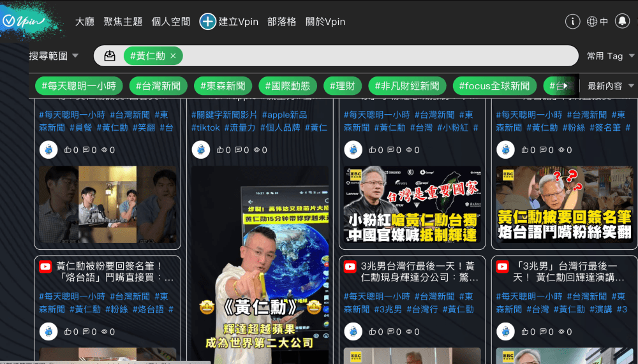This screenshot has height=364, width=638.
Task: Open the comments icon on the card tagged #簽名筆
Action: [x=543, y=150]
